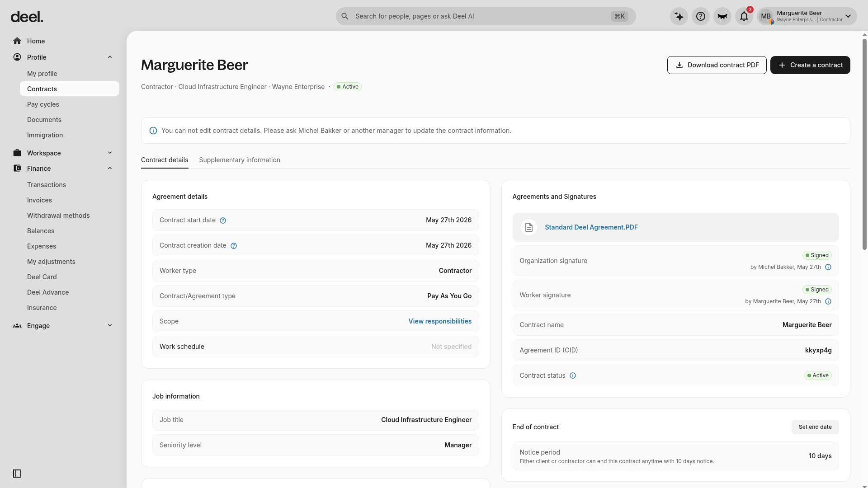Image resolution: width=868 pixels, height=488 pixels.
Task: Click the Profile person icon
Action: pos(17,57)
